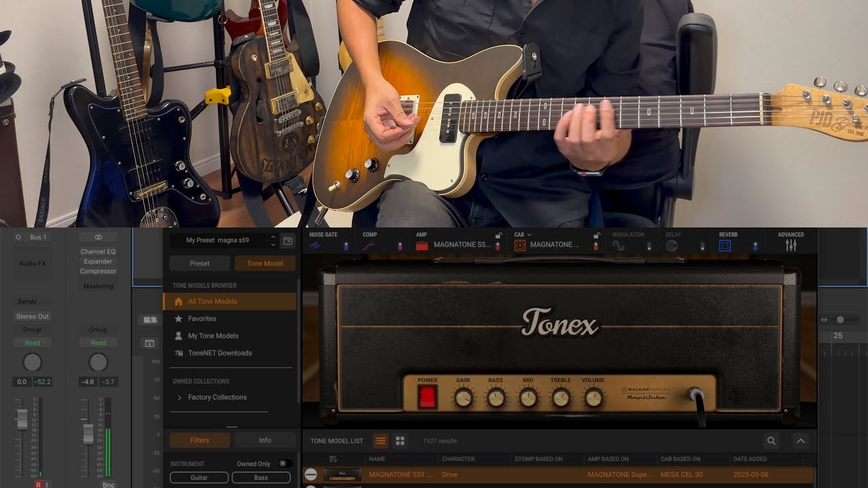Open the tone model search magnifier

(771, 441)
